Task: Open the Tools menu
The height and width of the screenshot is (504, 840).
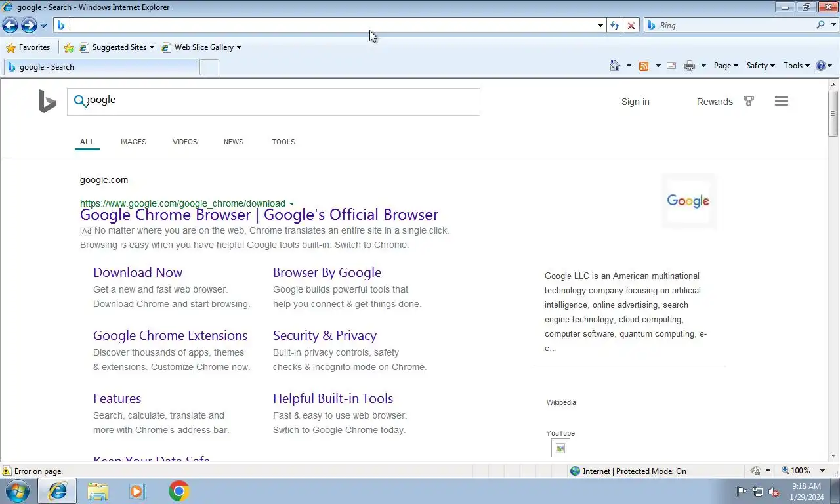Action: pos(797,66)
